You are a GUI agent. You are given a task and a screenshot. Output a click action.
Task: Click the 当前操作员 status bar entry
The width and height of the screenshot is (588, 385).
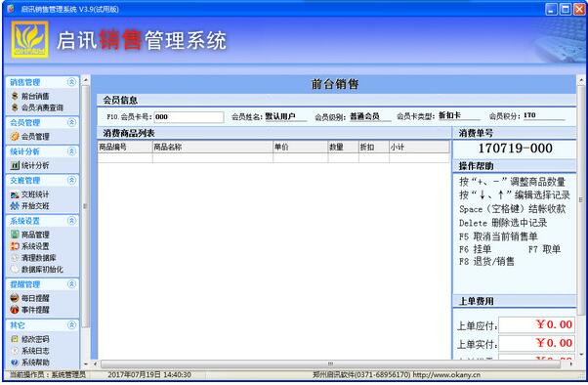pos(48,374)
